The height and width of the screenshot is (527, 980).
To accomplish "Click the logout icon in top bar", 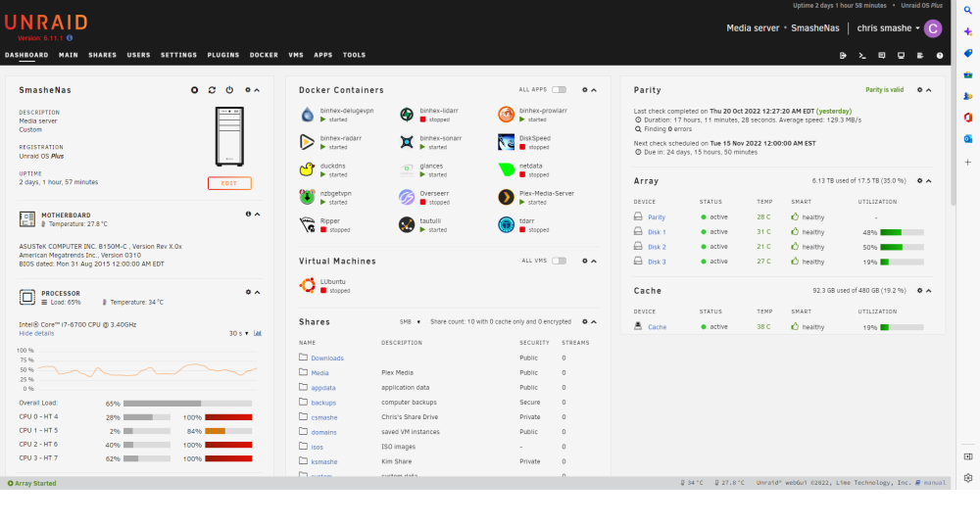I will [843, 56].
